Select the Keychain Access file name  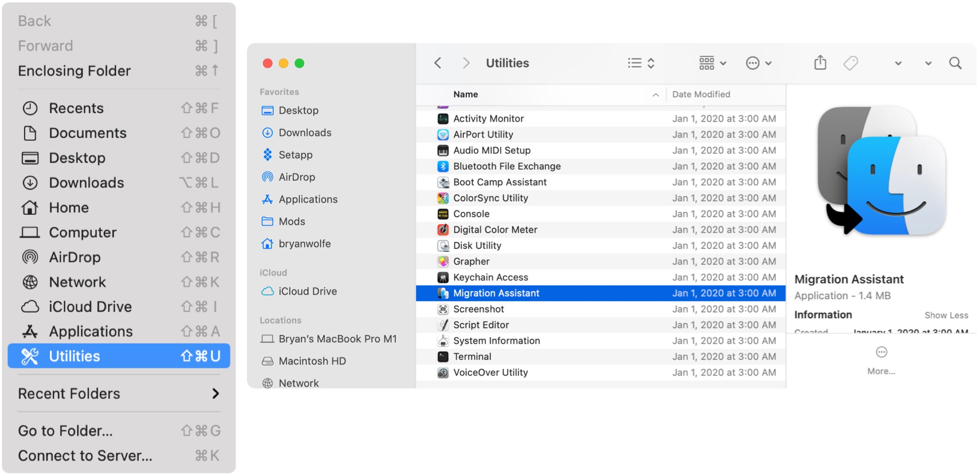tap(490, 278)
